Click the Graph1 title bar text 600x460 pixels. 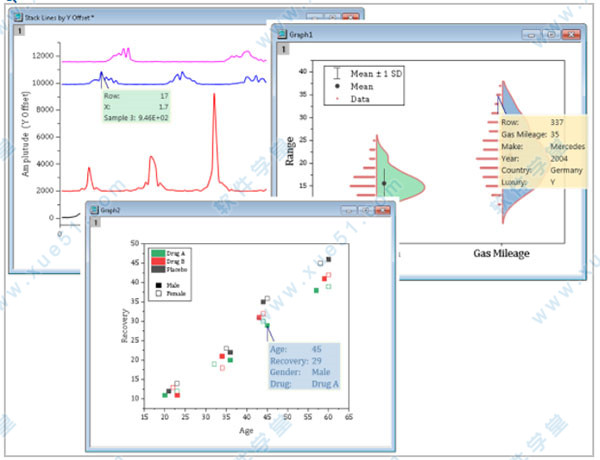301,35
